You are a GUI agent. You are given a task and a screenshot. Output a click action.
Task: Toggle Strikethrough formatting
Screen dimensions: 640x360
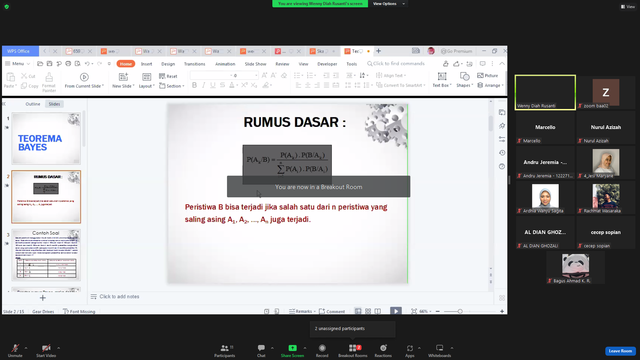point(222,85)
